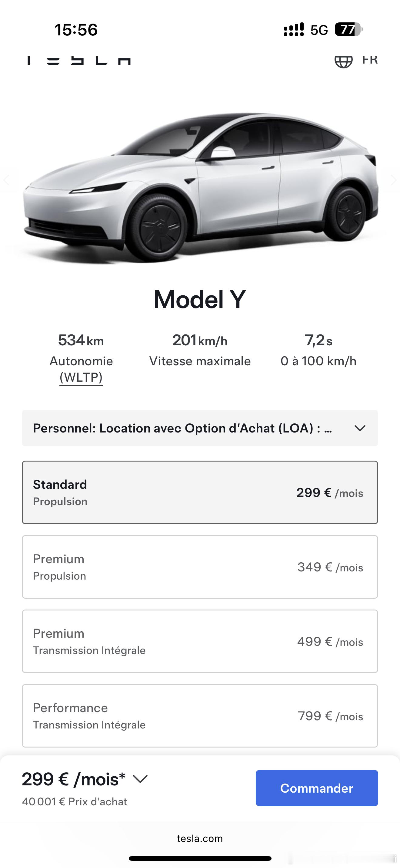The image size is (400, 868).
Task: Tap the Tesla logo at top
Action: (x=78, y=60)
